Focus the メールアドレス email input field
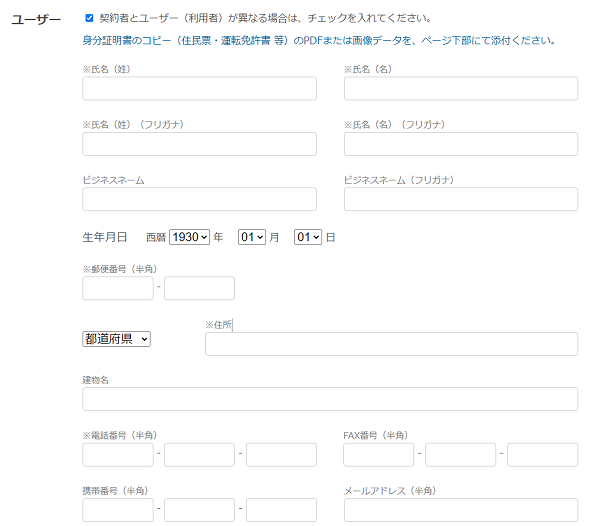Viewport: 600px width, 526px height. [460, 510]
